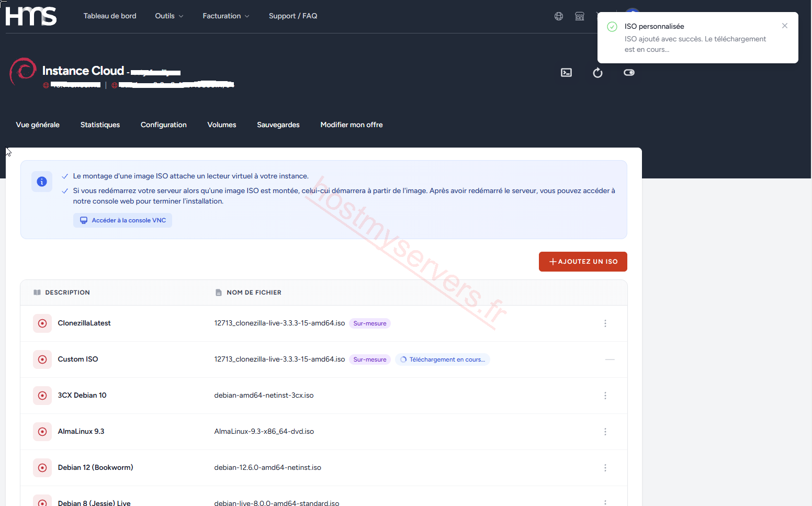Click the restart instance circular arrow icon
Image resolution: width=812 pixels, height=506 pixels.
597,73
